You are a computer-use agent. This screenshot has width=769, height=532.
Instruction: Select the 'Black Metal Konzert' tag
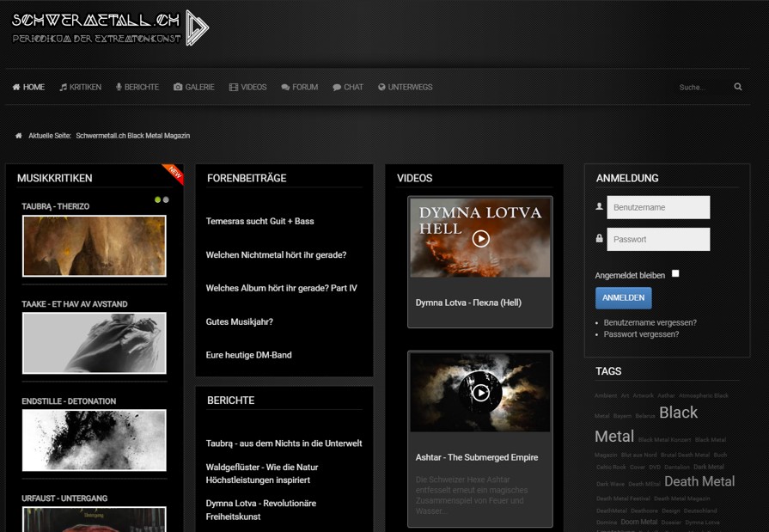click(664, 440)
